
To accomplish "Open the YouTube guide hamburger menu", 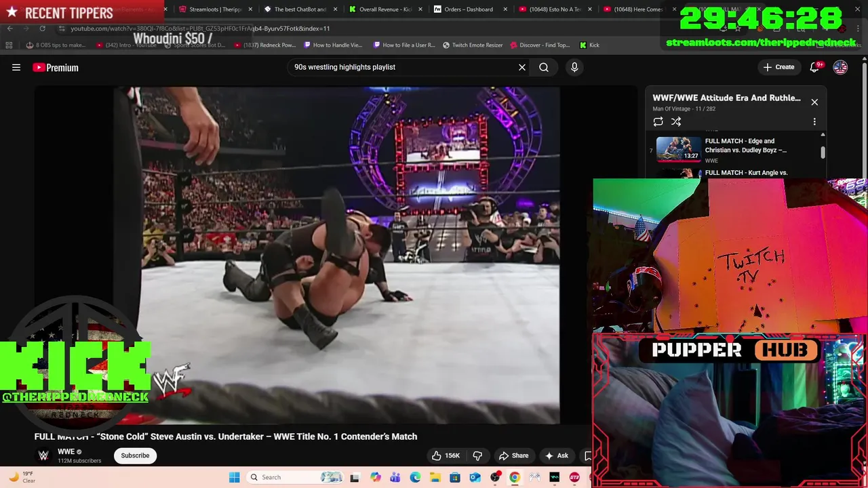I will [16, 67].
